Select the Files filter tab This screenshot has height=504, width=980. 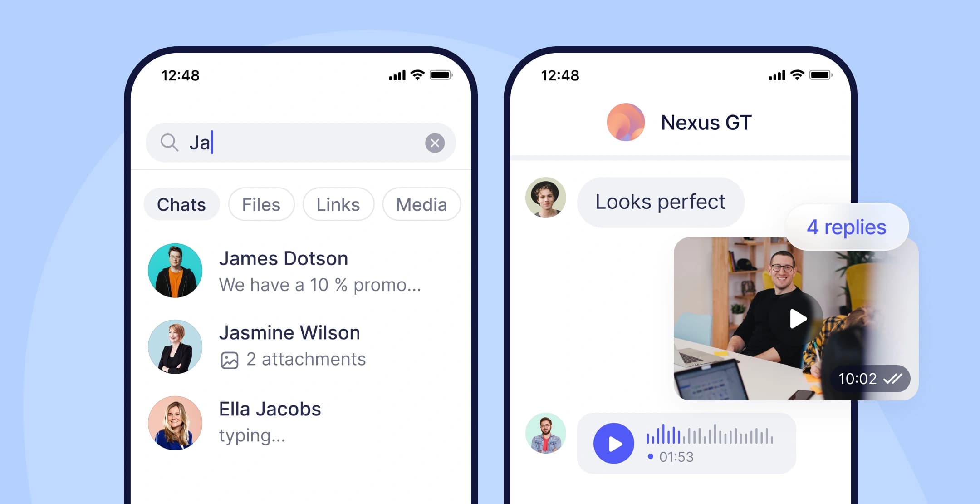[x=261, y=204]
